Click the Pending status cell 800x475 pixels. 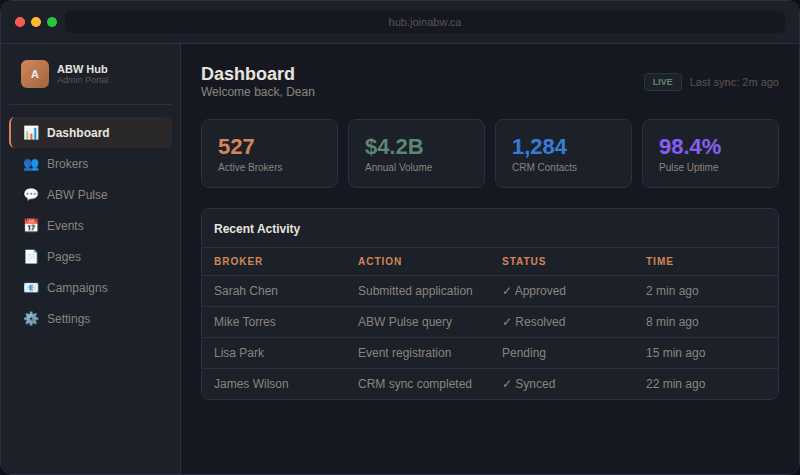523,353
